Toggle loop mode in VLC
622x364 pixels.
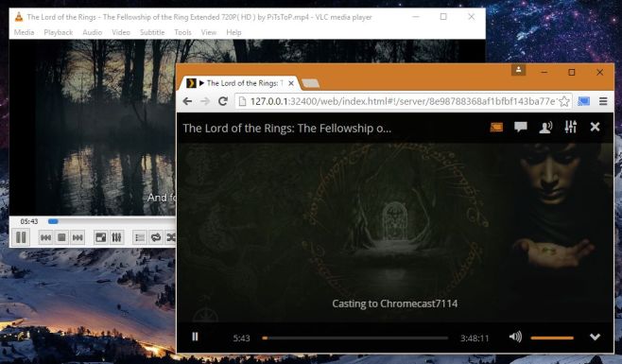(x=155, y=237)
